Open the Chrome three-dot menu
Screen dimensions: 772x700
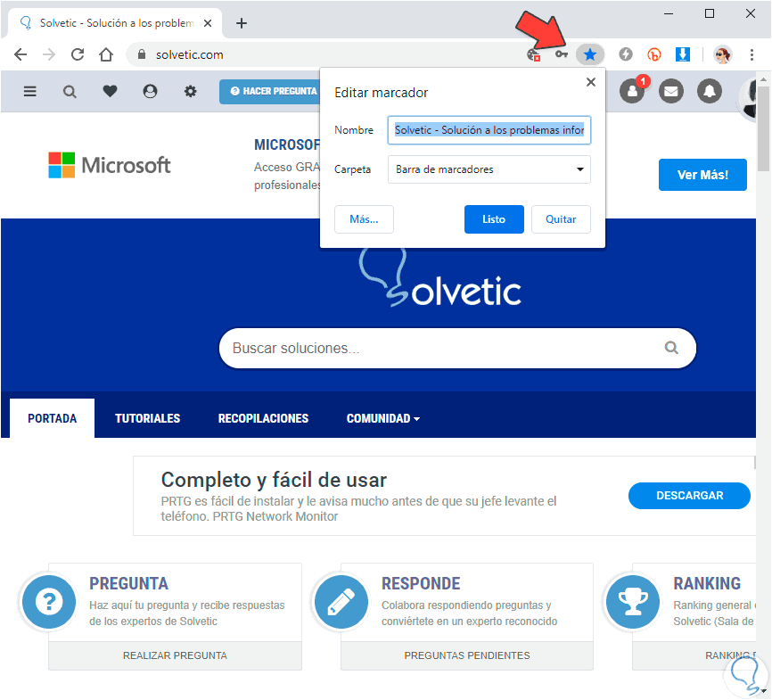point(751,54)
